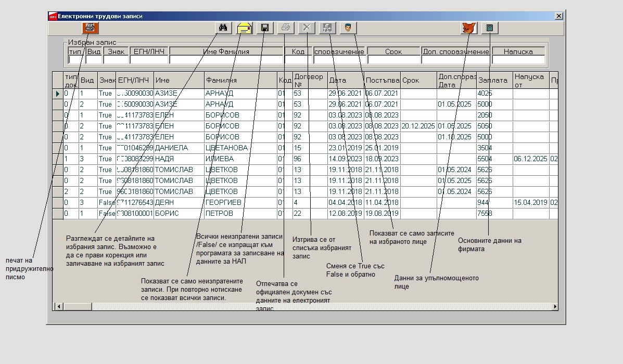This screenshot has width=623, height=364.
Task: Print the official document with the gray printer icon
Action: 286,28
